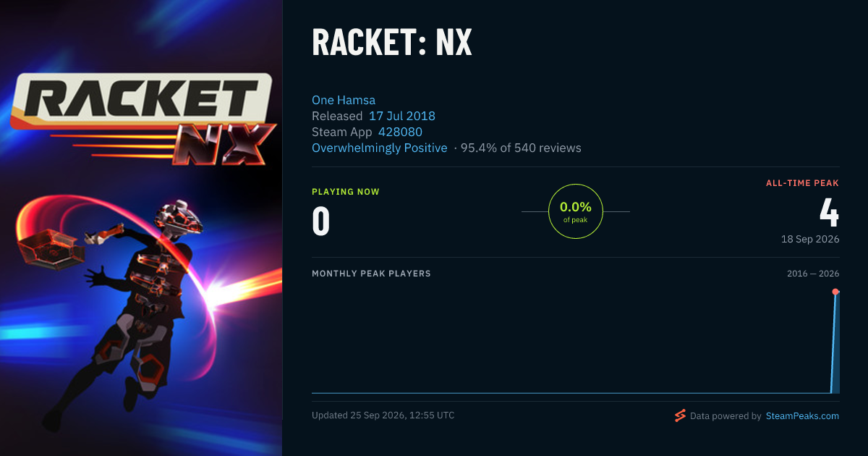
Task: Click the red peak marker on the chart
Action: coord(835,292)
